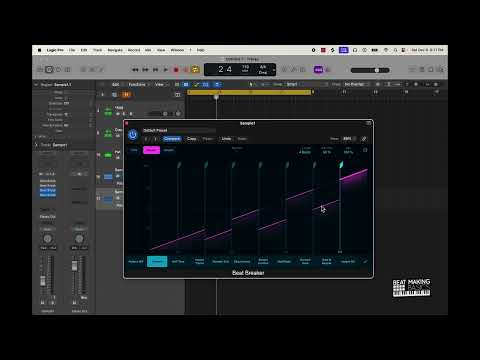Click the Compare button in plugin header

coord(172,139)
